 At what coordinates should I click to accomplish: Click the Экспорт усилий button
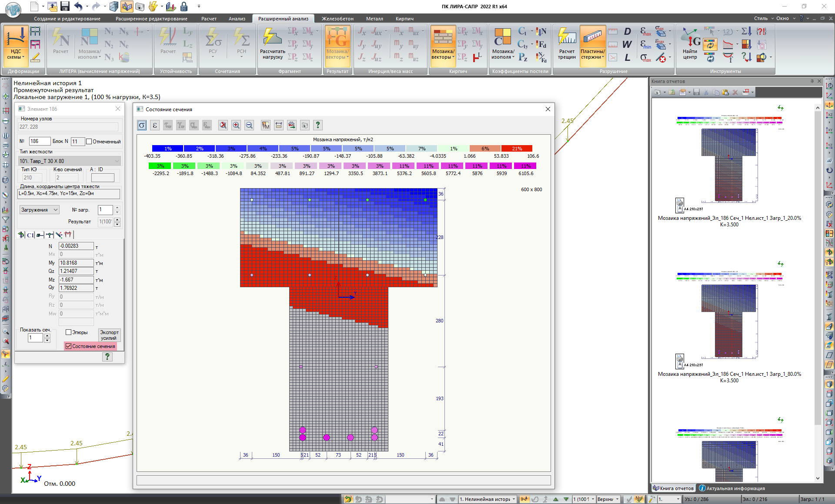click(109, 335)
